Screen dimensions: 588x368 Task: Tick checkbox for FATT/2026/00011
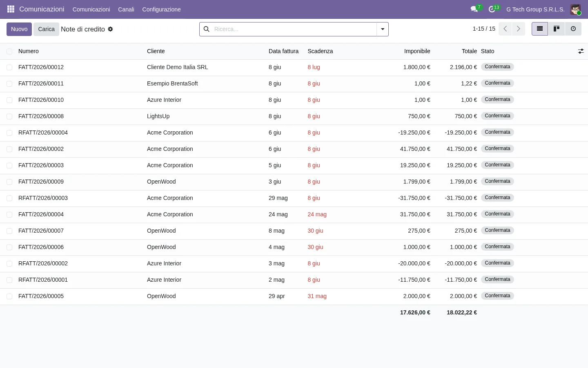[9, 84]
